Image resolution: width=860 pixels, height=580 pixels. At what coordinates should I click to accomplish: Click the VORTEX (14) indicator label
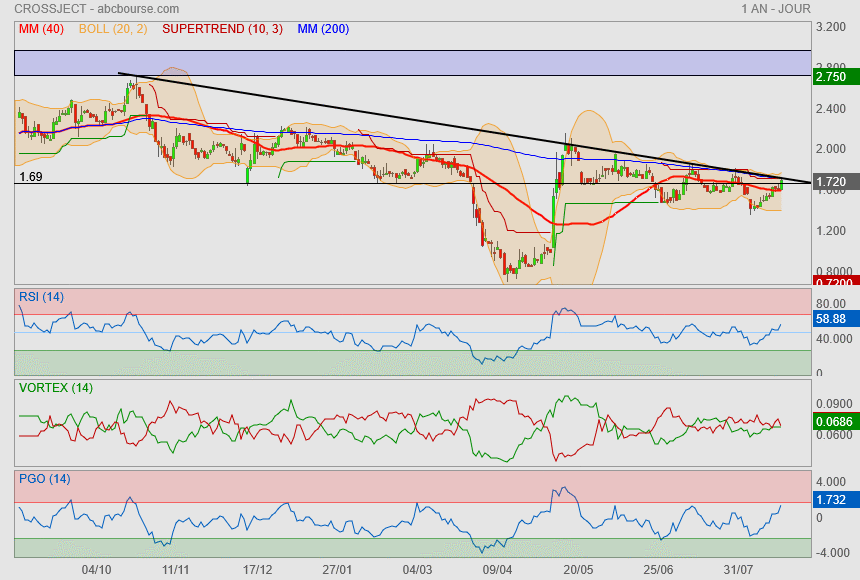click(x=56, y=388)
